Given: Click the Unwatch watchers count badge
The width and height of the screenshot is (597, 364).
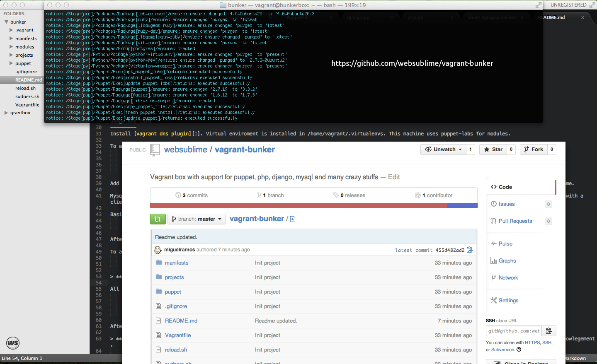Looking at the screenshot, I should click(470, 149).
